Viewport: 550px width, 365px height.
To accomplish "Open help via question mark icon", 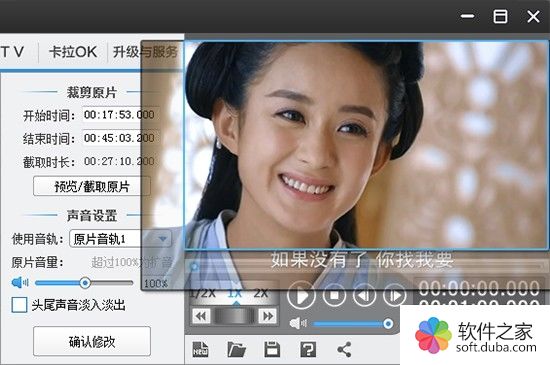I will 308,350.
